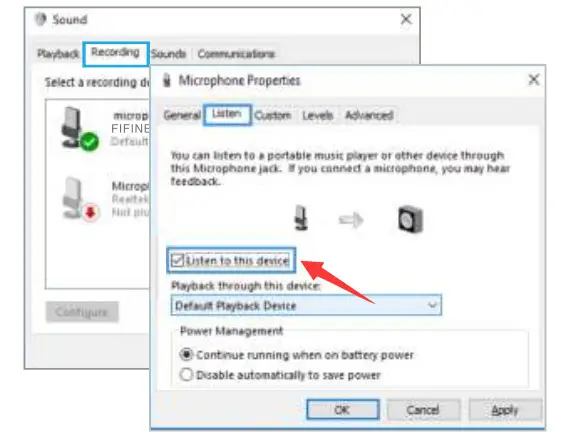Click the small microphone illustration icon
Image resolution: width=574 pixels, height=440 pixels.
click(x=301, y=218)
